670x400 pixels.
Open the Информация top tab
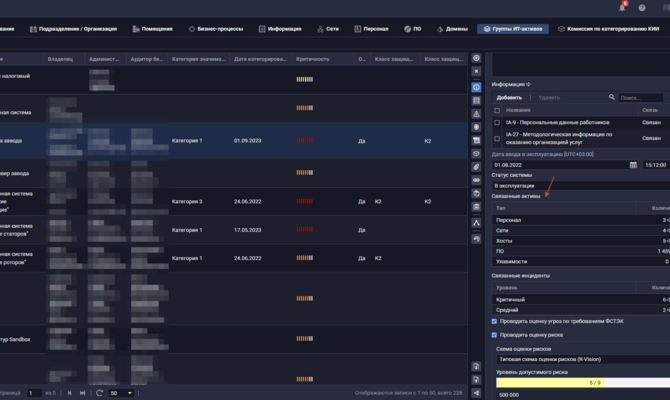tap(280, 29)
